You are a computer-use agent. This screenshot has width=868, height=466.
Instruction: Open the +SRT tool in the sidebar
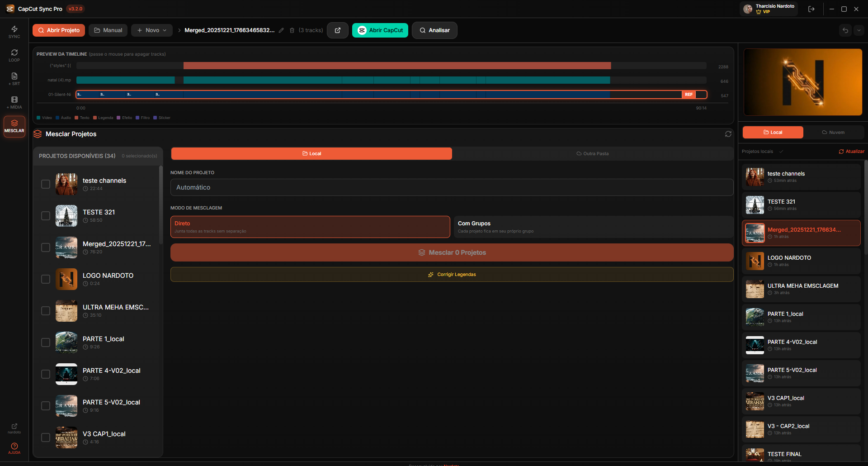coord(14,79)
